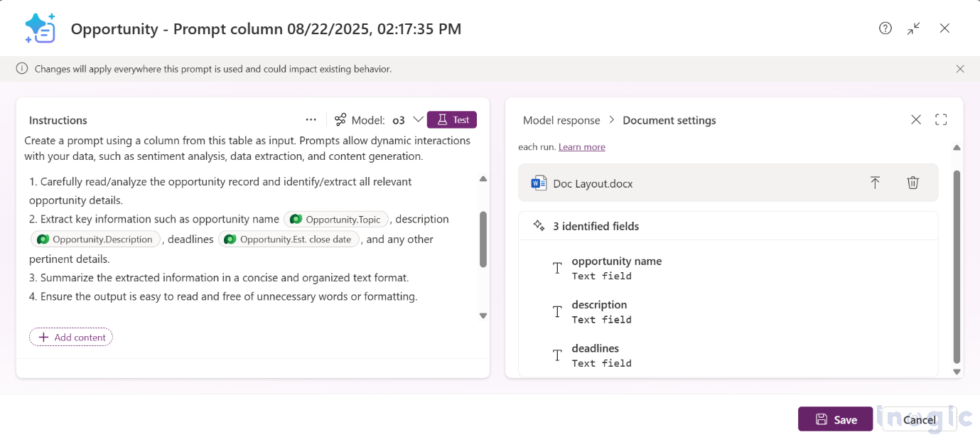Click the model network icon
This screenshot has width=980, height=442.
[x=341, y=120]
